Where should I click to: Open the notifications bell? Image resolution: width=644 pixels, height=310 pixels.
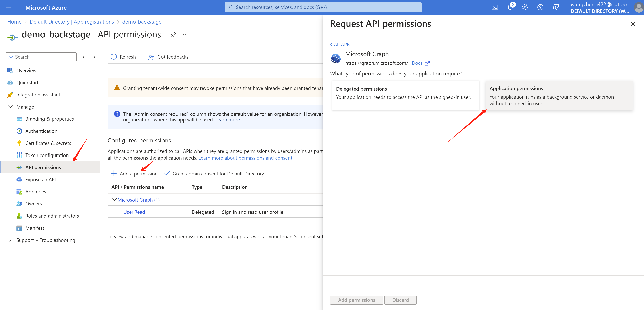coord(510,7)
